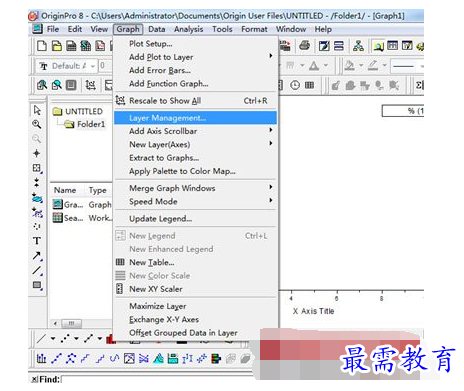464x391 pixels.
Task: Click the Find input field
Action: (157, 379)
